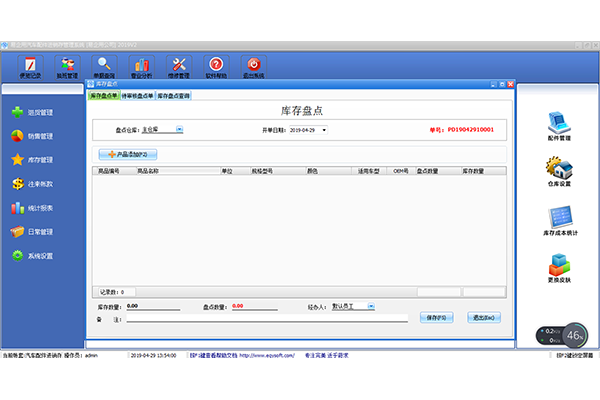600x400 pixels.
Task: Switch to the 库存盘点单 tab
Action: [104, 96]
